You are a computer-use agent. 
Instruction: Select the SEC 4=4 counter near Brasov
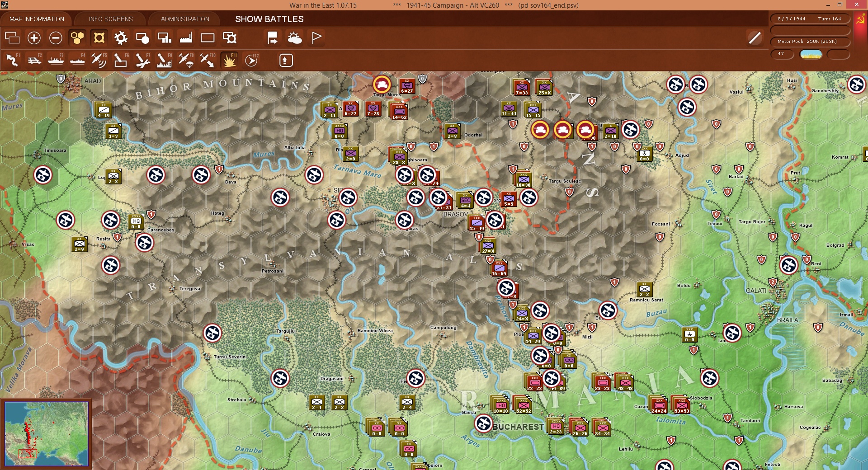[x=466, y=200]
